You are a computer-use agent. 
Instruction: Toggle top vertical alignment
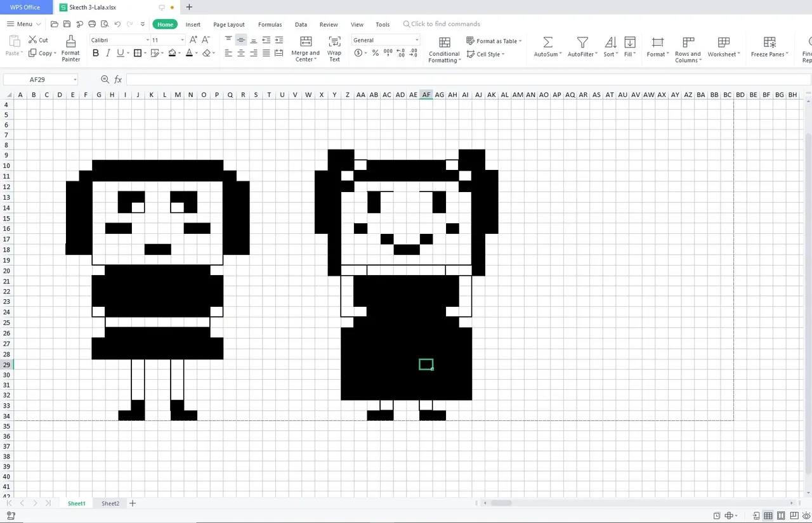pos(228,40)
